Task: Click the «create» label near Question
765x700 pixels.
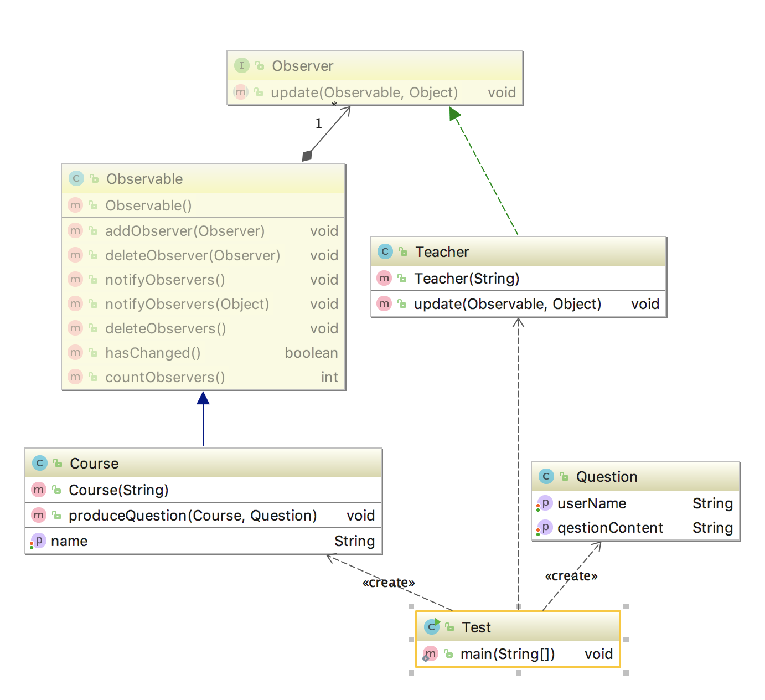Action: click(571, 576)
